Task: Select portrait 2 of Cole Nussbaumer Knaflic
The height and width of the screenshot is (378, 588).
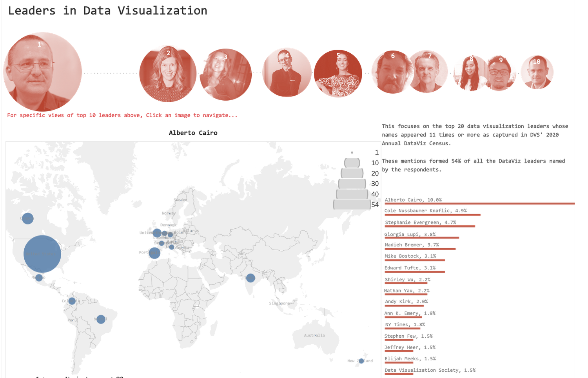Action: pyautogui.click(x=168, y=74)
